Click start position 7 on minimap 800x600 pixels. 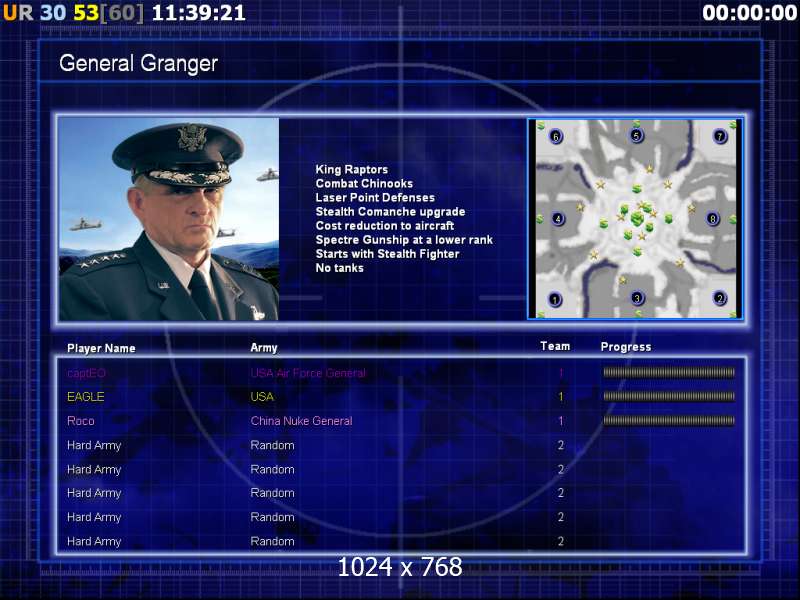pyautogui.click(x=720, y=136)
